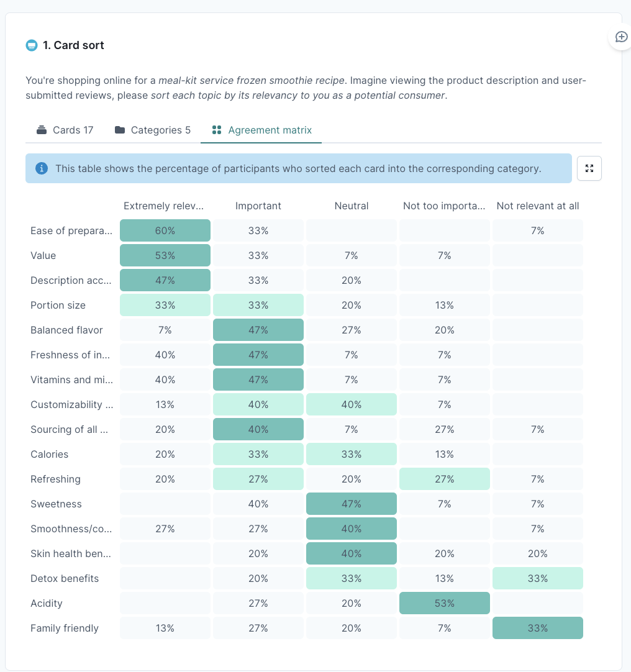This screenshot has height=672, width=631.
Task: Click the Cards stack icon
Action: [x=42, y=130]
